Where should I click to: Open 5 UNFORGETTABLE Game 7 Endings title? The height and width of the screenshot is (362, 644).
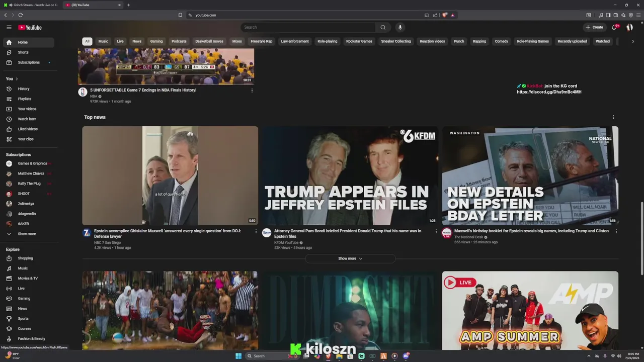[x=143, y=90]
